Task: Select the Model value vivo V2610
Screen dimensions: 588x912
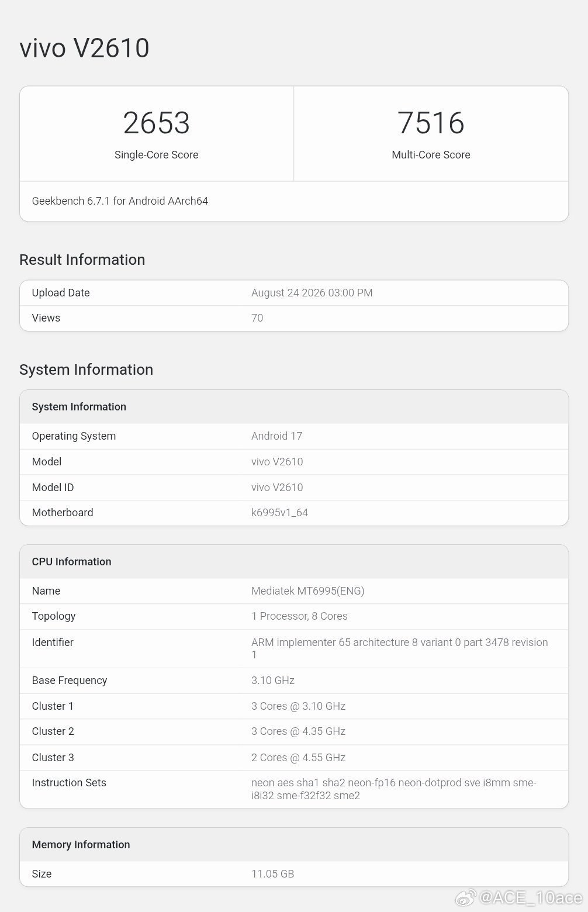Action: coord(277,462)
